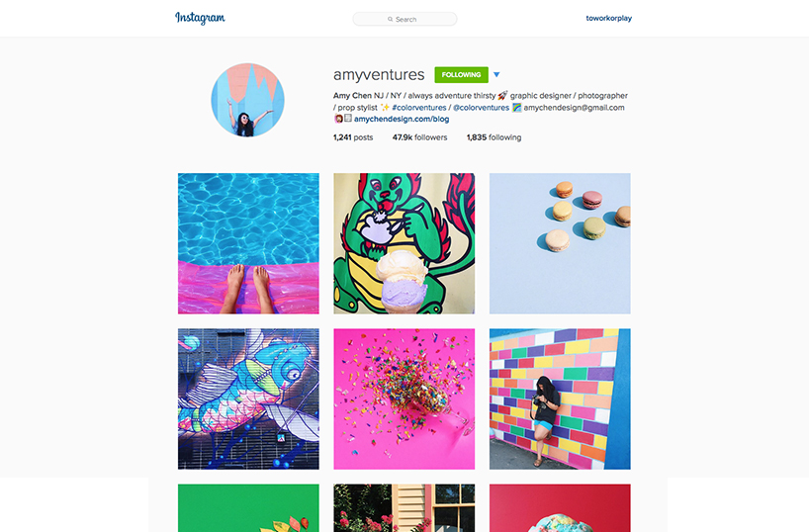Expand the blue arrow beside Following
The image size is (809, 532).
click(x=496, y=75)
